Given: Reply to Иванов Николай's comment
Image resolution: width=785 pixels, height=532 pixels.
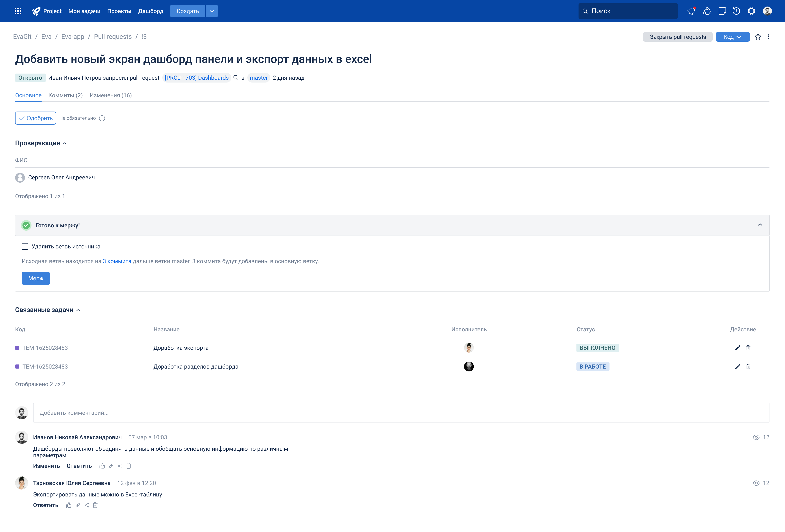Looking at the screenshot, I should 79,466.
